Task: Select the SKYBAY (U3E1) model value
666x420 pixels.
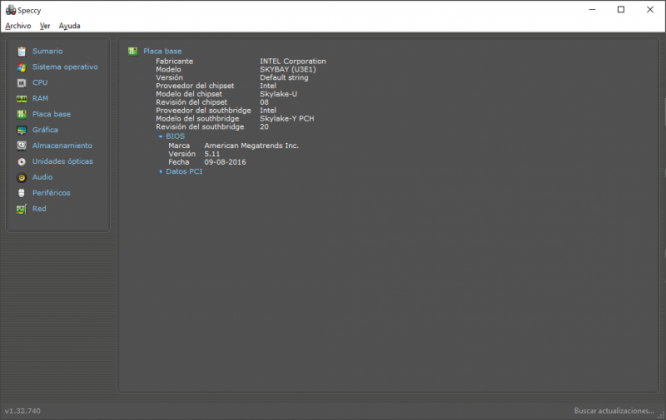Action: point(288,69)
